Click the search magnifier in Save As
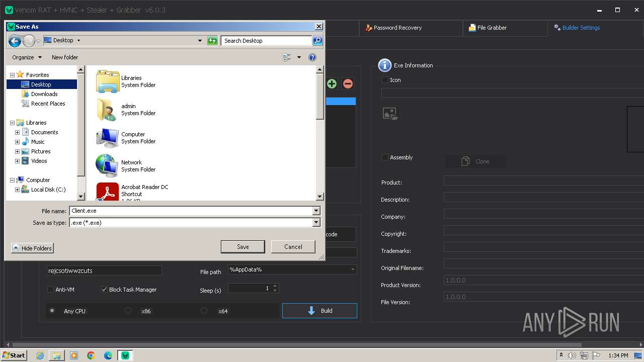 pos(317,41)
